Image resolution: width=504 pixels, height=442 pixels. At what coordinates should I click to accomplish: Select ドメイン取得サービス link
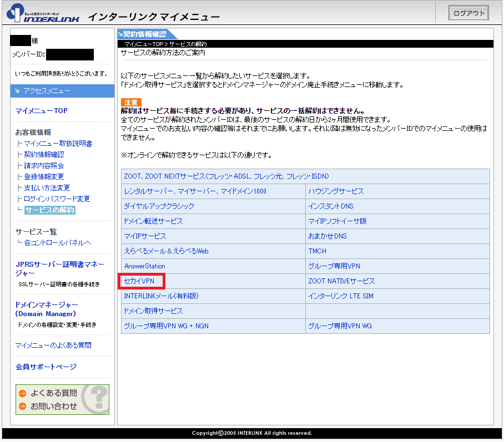tap(153, 311)
